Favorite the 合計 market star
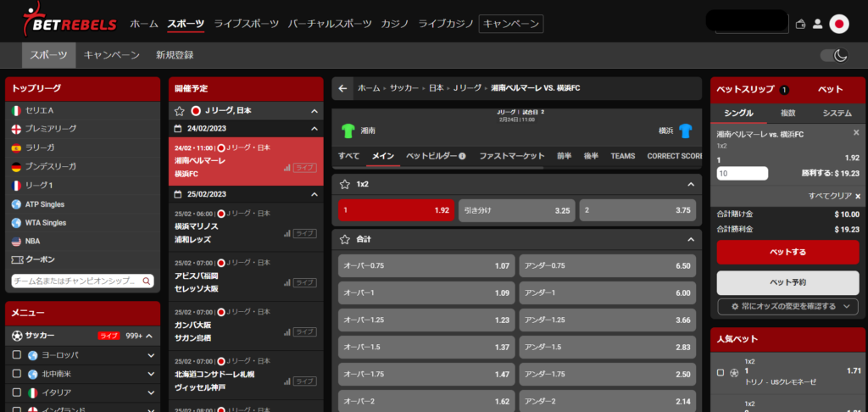This screenshot has width=868, height=412. click(345, 239)
